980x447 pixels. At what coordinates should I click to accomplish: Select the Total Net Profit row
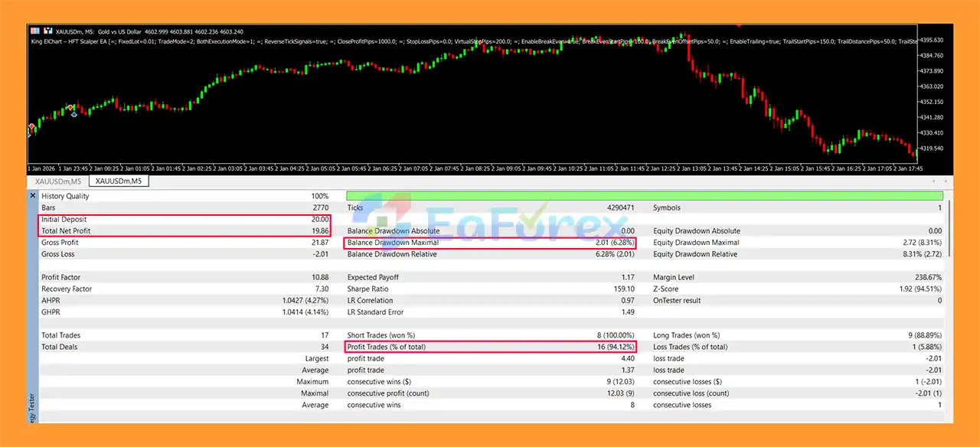click(185, 230)
